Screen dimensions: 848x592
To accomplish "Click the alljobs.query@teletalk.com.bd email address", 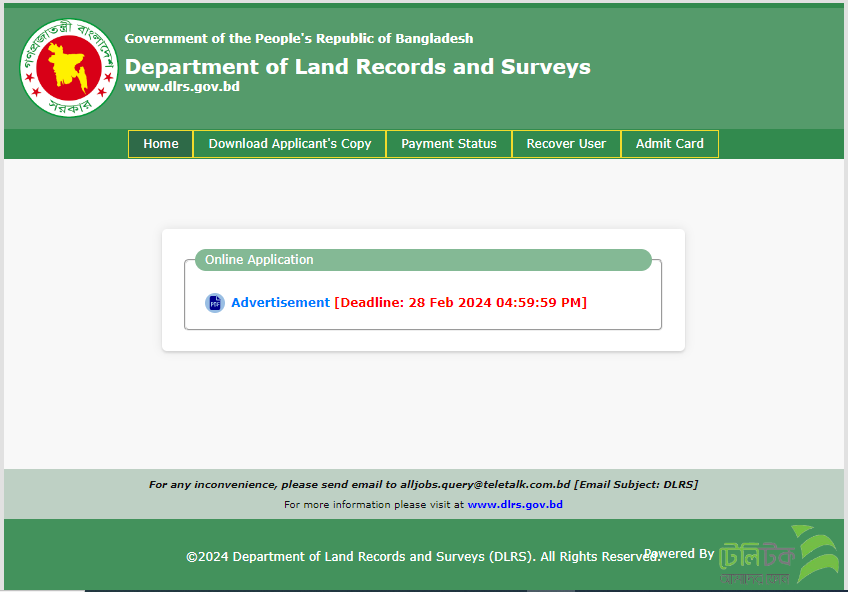I will tap(485, 485).
